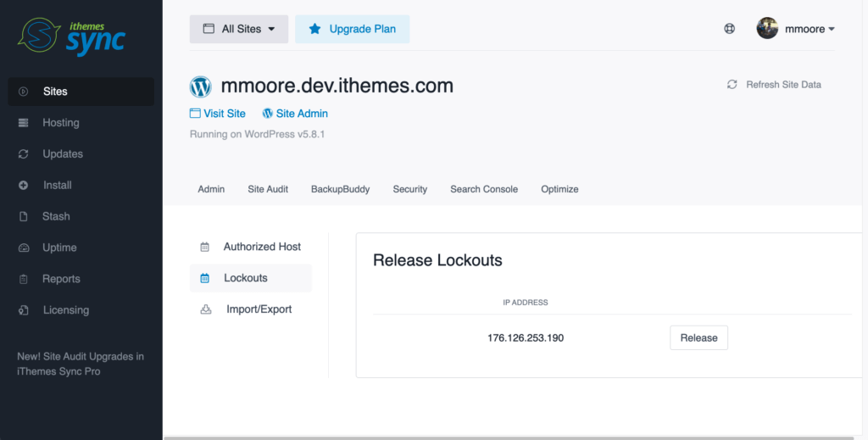
Task: Click the mmoore user avatar
Action: (767, 28)
